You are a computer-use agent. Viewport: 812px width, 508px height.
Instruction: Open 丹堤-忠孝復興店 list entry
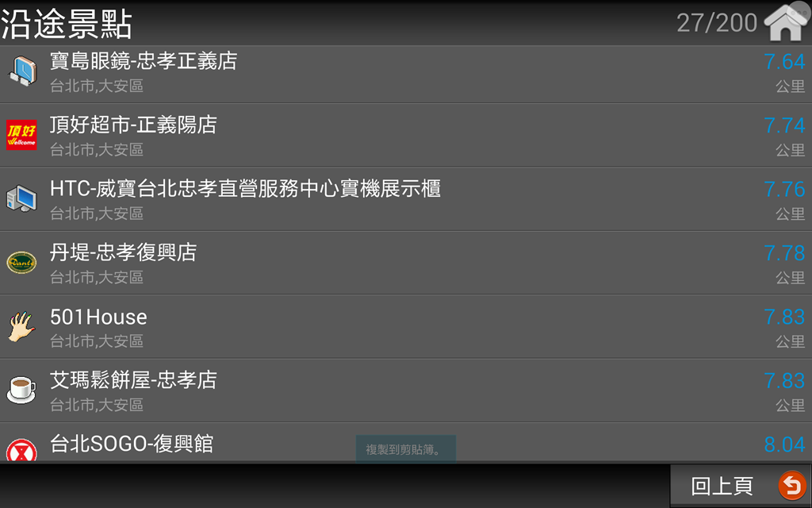[x=406, y=263]
